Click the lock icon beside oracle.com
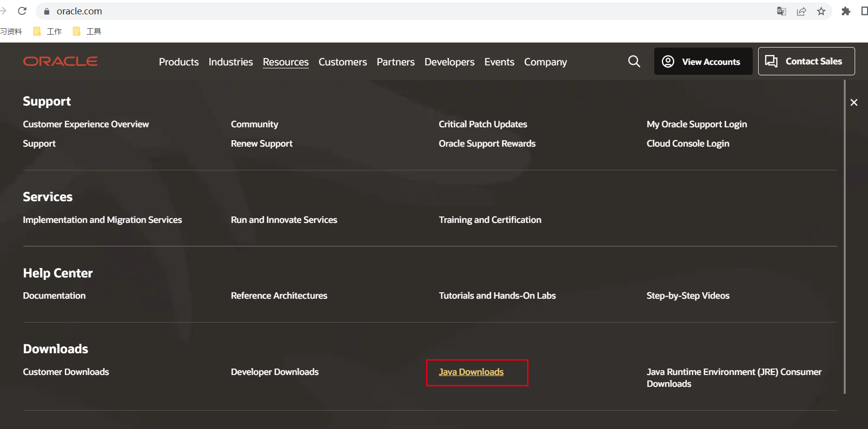Image resolution: width=868 pixels, height=429 pixels. 47,11
